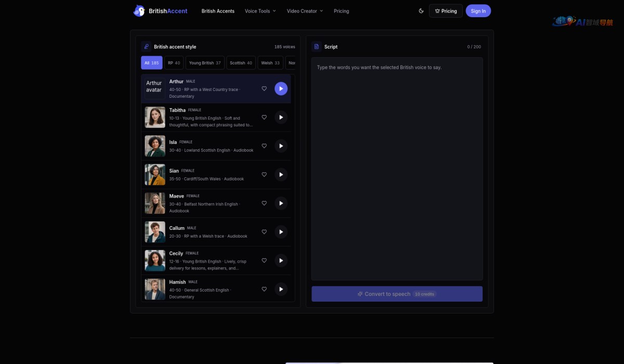Screen dimensions: 624x364
Task: Click the 10 credits badge
Action: [424, 294]
